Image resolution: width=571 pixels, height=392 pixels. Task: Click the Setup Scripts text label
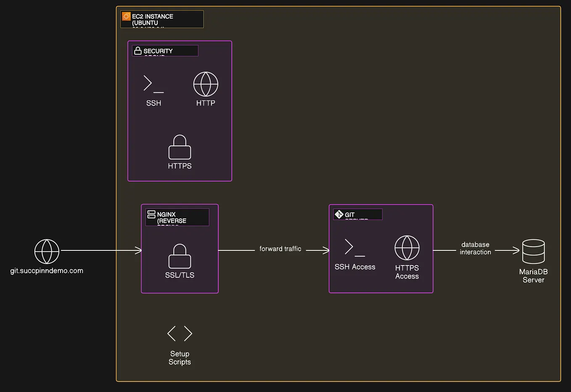pos(180,358)
